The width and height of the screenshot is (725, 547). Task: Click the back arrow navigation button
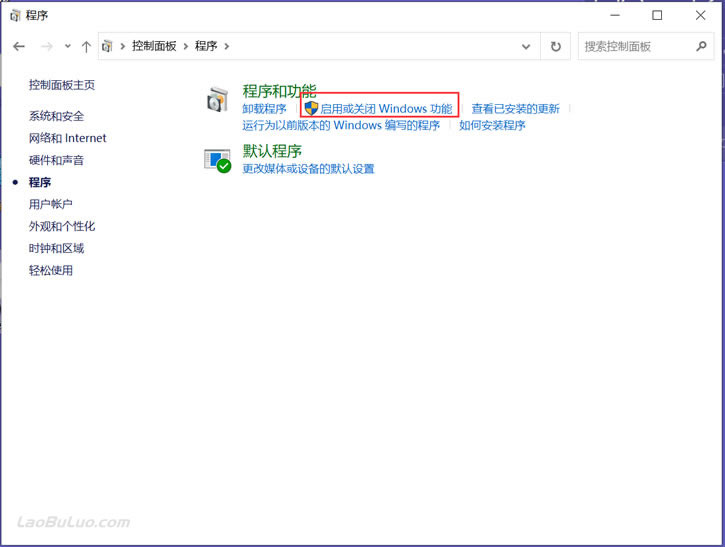point(19,46)
